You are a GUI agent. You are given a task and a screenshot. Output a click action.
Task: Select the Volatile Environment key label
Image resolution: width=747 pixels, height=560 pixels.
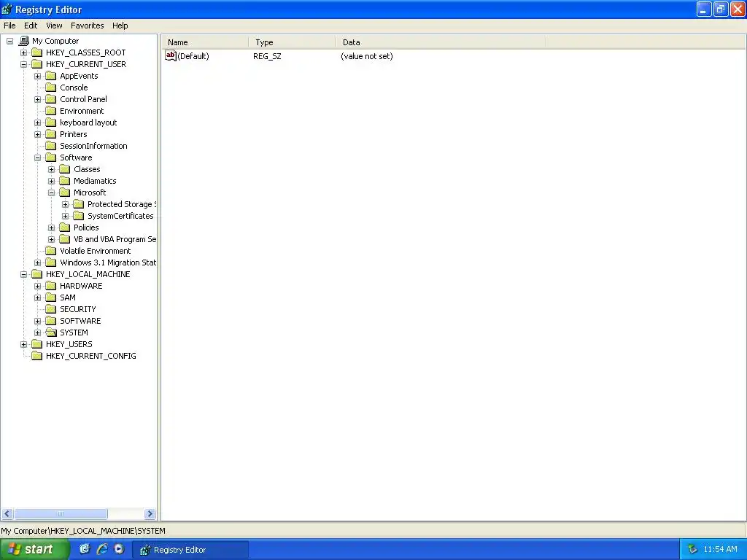[96, 251]
